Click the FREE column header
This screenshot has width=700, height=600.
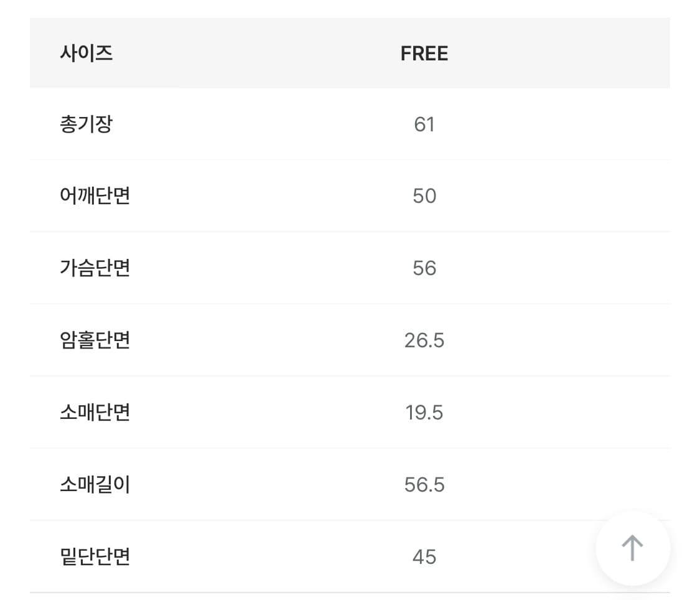pyautogui.click(x=424, y=53)
